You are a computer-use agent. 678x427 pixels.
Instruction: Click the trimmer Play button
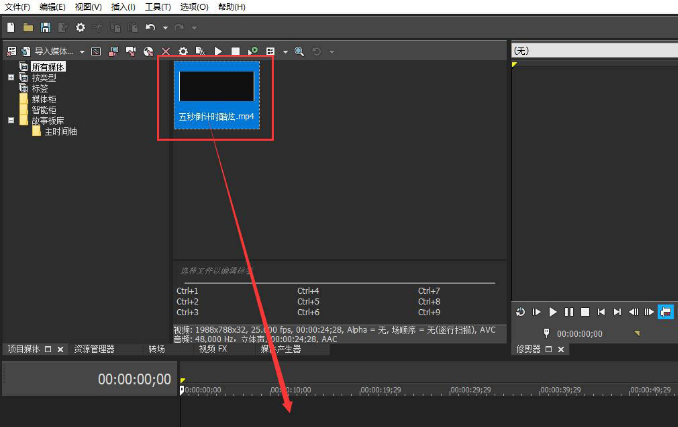point(553,312)
